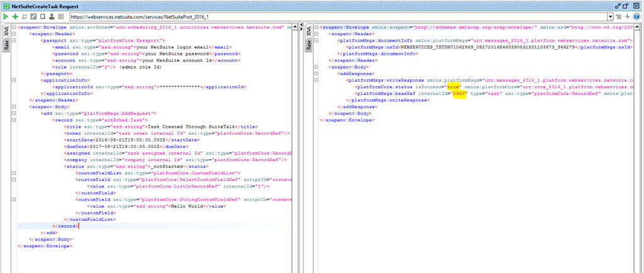Collapse the platformMsgs:documentInfo node
644x273 pixels.
point(316,41)
